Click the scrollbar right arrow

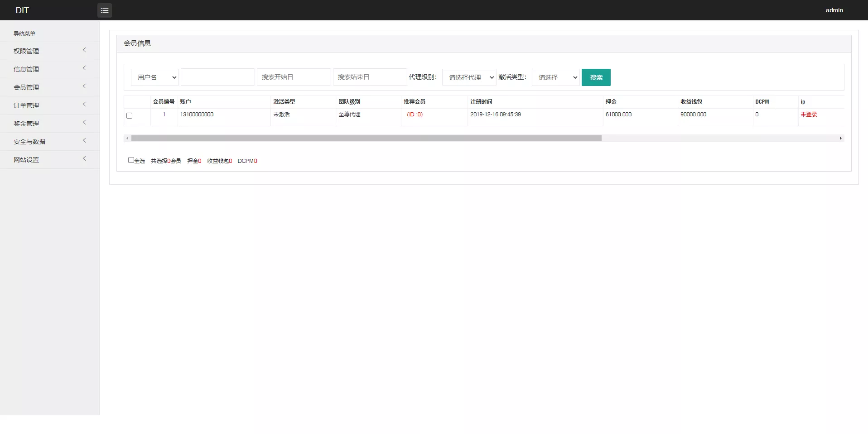pyautogui.click(x=840, y=138)
